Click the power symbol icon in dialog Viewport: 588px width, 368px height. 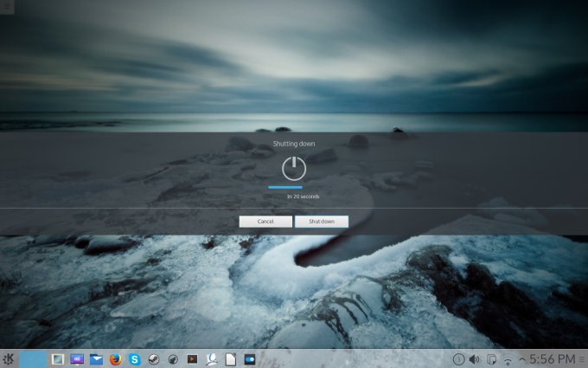point(294,168)
